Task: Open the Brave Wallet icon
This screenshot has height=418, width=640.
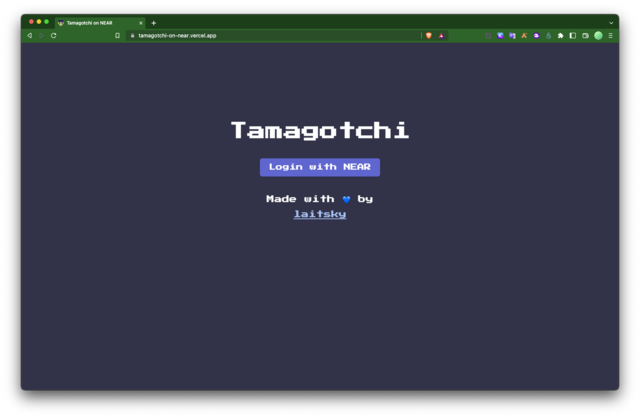Action: [x=585, y=36]
